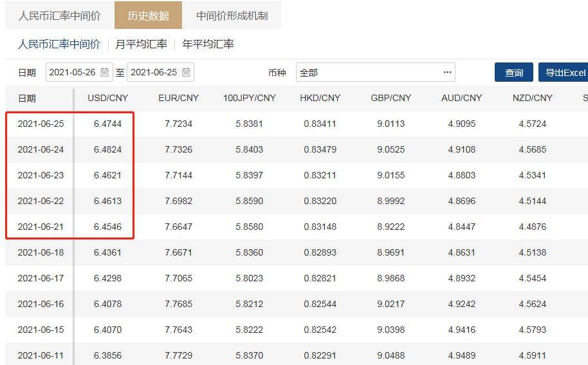Select the 历史数据 tab
Screen dimensions: 588x365
148,15
